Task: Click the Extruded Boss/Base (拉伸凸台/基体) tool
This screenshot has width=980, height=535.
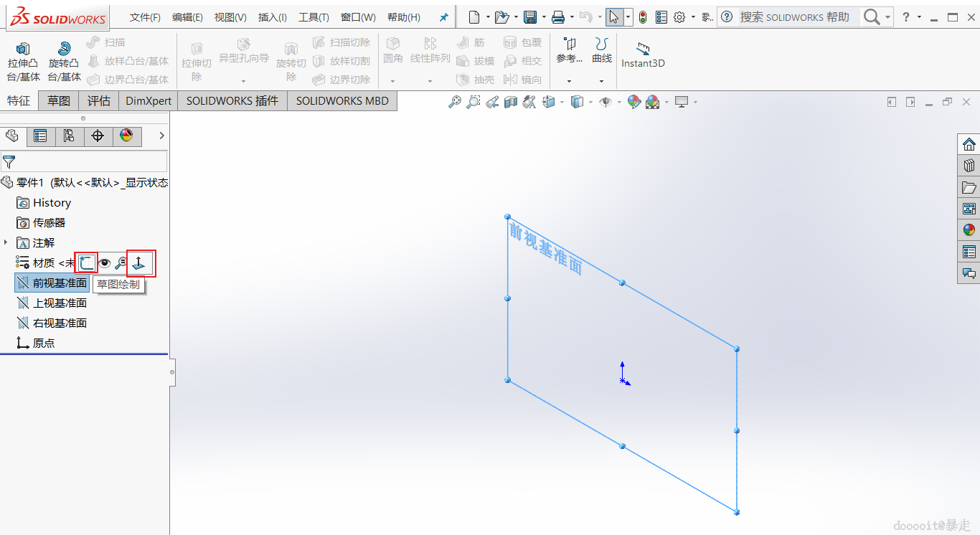Action: 24,61
